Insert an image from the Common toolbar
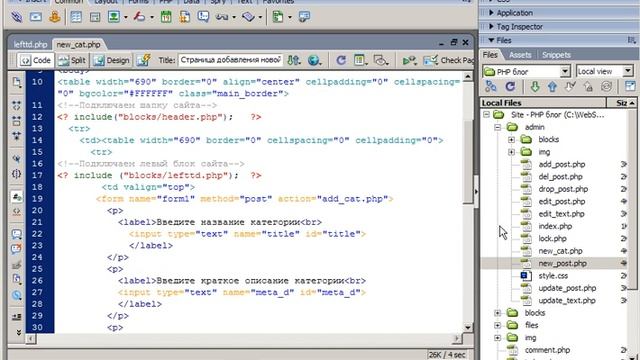Screen dimensions: 640x360 [x=114, y=17]
